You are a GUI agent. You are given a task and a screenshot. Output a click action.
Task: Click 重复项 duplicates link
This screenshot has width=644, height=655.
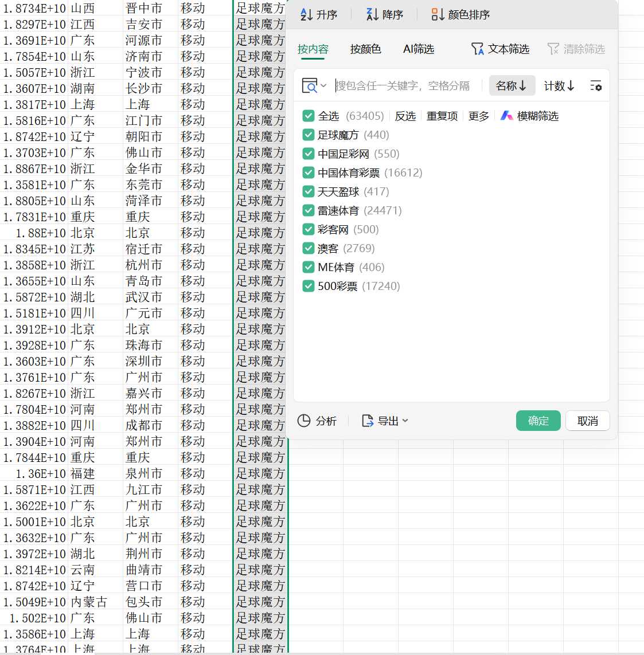click(442, 116)
